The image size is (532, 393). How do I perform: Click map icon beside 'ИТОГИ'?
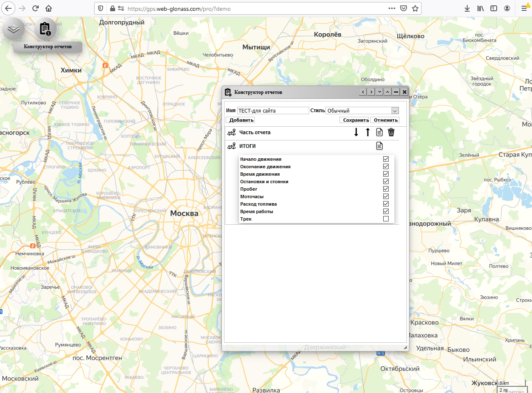(x=232, y=146)
